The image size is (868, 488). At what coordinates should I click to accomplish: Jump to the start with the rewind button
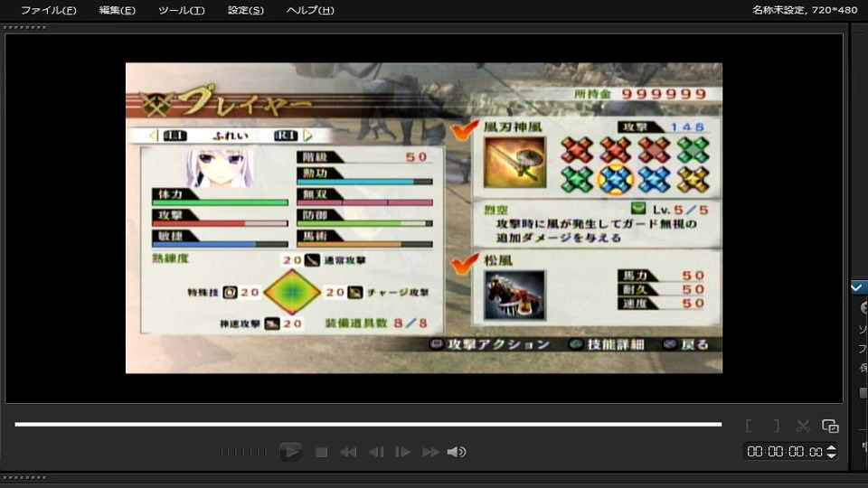coord(347,453)
